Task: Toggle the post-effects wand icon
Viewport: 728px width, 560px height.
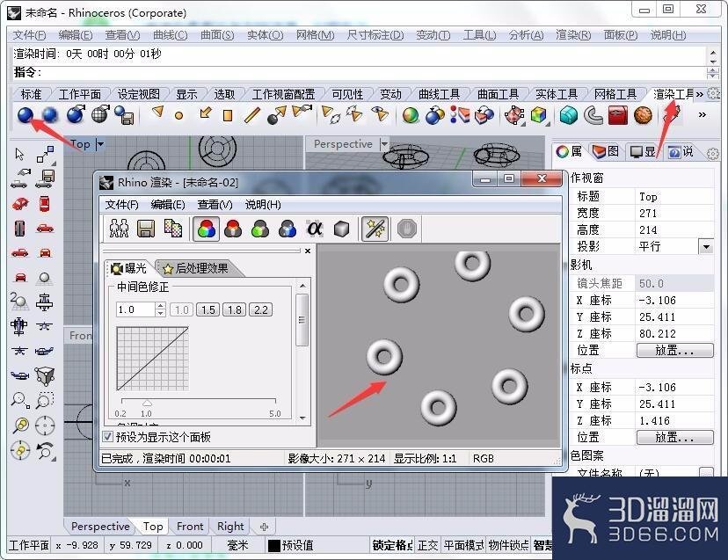Action: tap(375, 229)
